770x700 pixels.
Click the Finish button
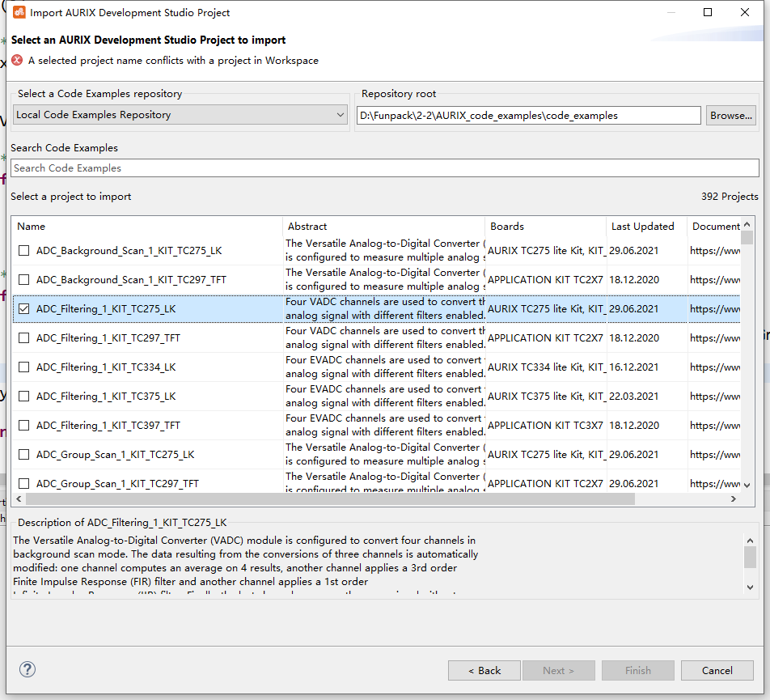[638, 671]
